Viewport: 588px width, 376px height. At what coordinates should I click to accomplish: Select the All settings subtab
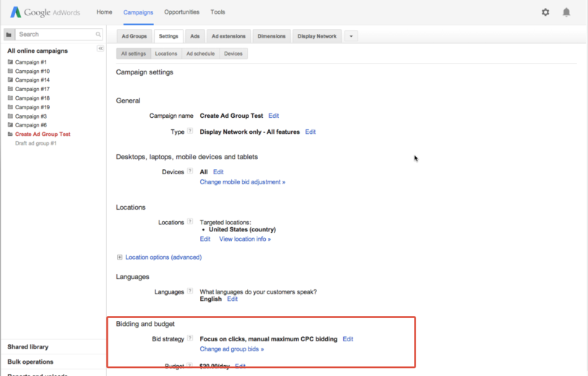point(134,54)
